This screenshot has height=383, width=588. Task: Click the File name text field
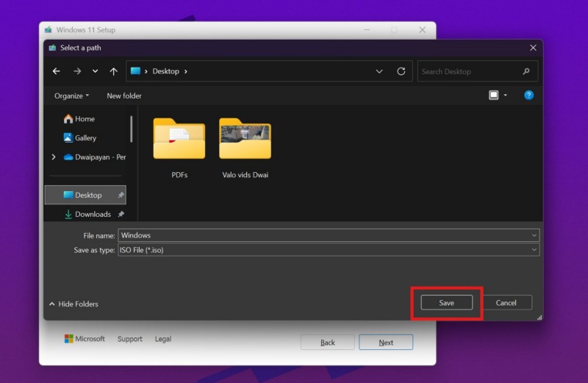(323, 235)
